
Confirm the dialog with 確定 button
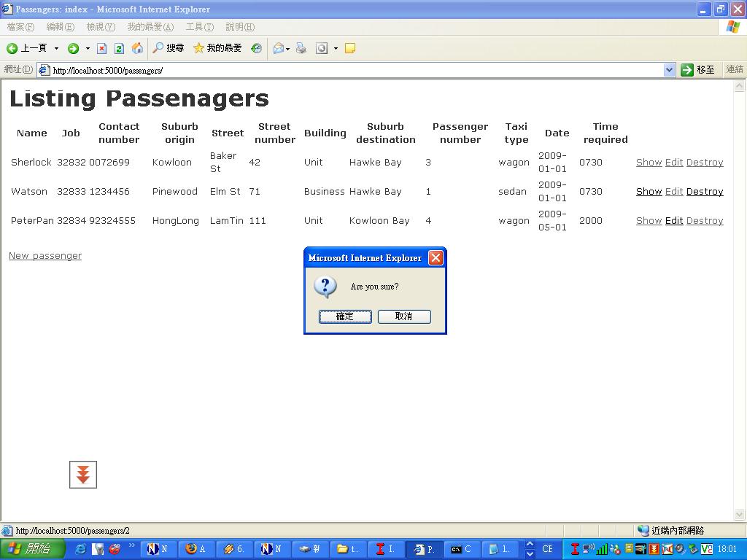click(x=345, y=316)
